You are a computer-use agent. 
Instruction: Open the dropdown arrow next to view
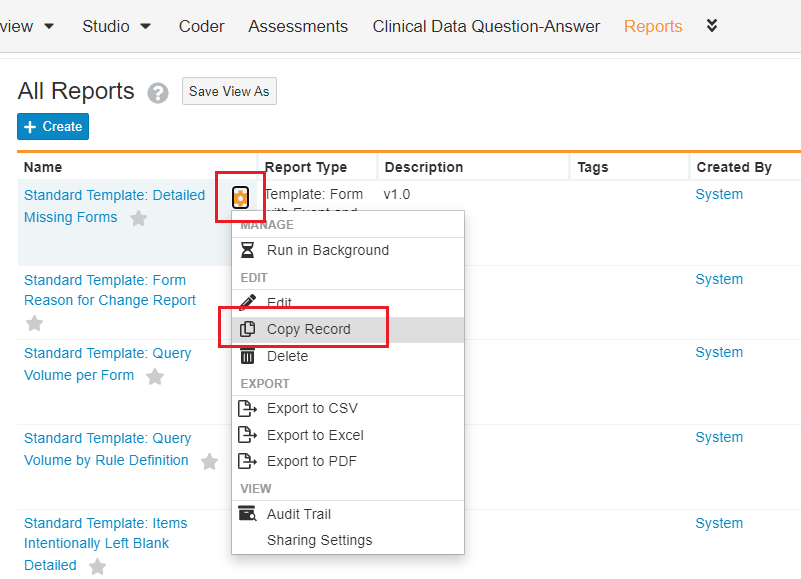pyautogui.click(x=49, y=26)
